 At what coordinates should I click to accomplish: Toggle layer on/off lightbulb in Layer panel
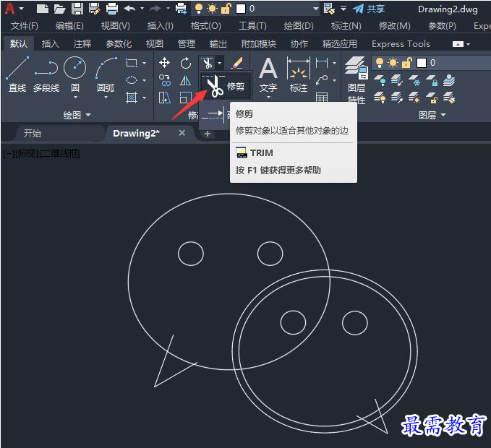click(379, 63)
